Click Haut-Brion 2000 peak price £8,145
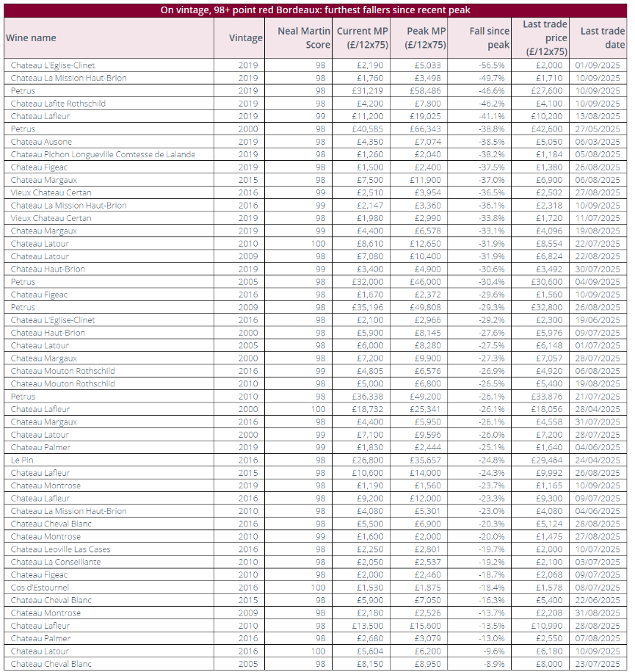 pyautogui.click(x=429, y=333)
